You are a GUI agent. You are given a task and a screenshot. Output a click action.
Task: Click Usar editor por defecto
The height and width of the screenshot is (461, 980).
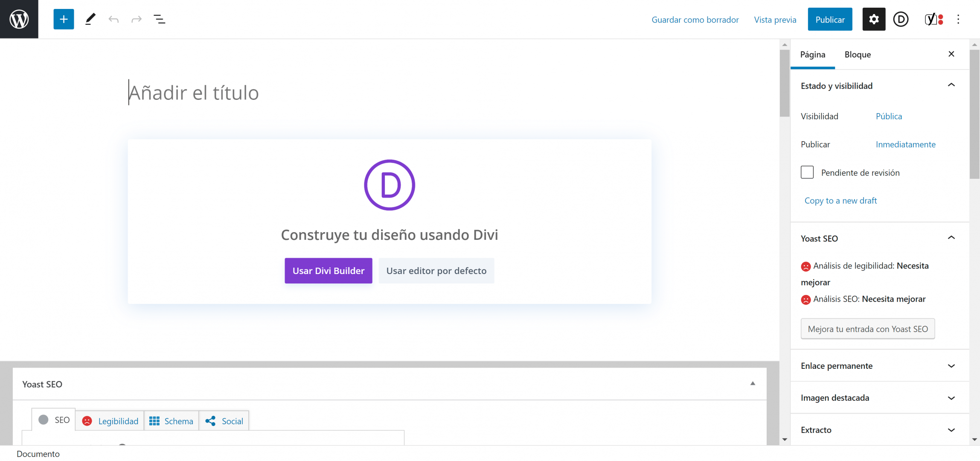(436, 271)
